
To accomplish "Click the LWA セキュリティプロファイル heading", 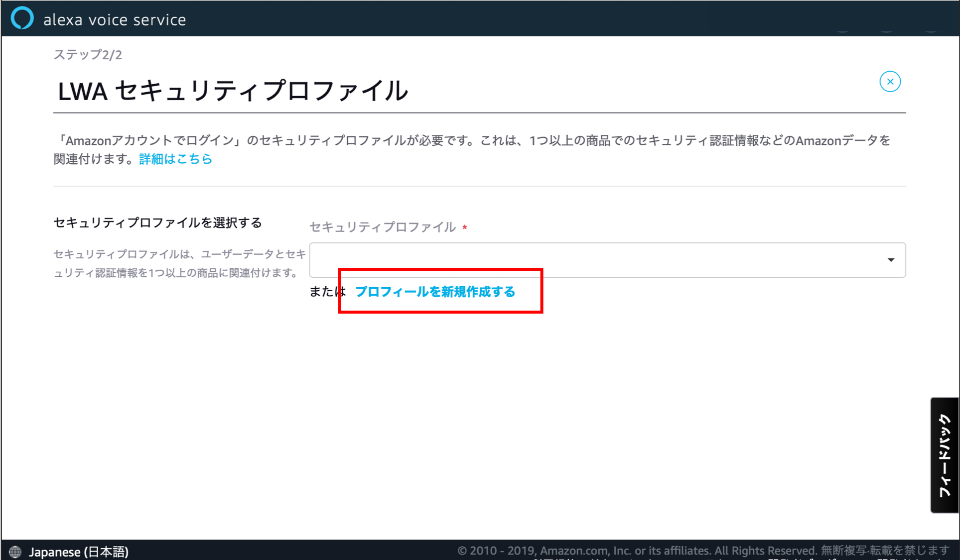I will [233, 92].
